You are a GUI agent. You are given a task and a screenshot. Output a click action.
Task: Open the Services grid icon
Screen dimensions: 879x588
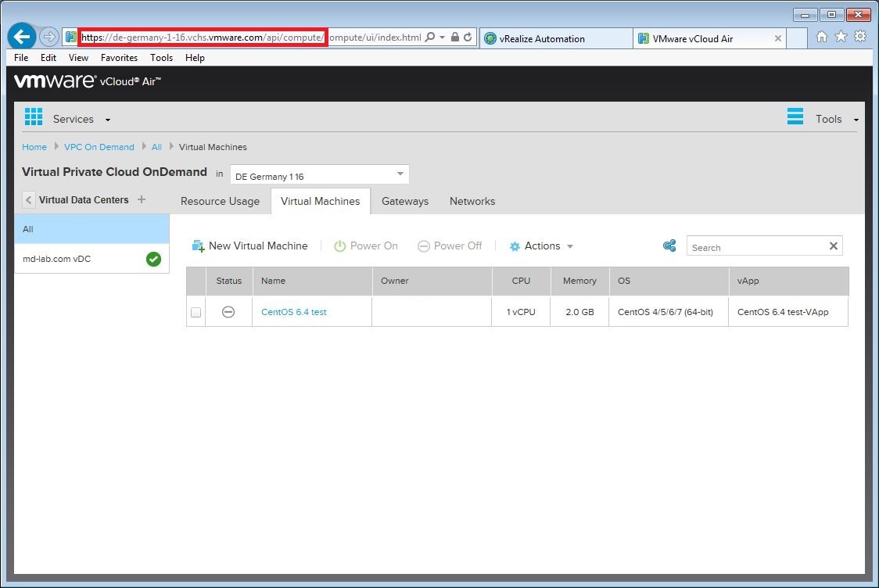(34, 117)
